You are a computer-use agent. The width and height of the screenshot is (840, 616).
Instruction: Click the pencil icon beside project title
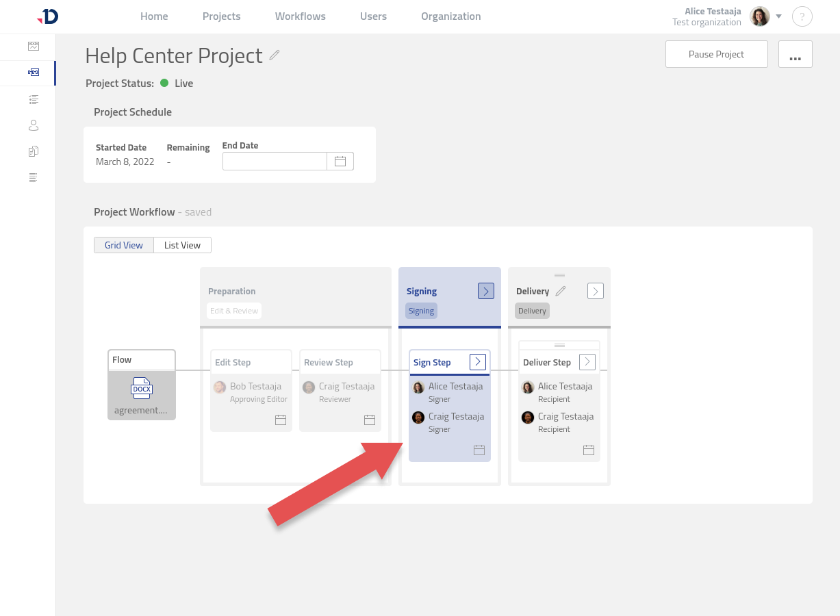[275, 55]
